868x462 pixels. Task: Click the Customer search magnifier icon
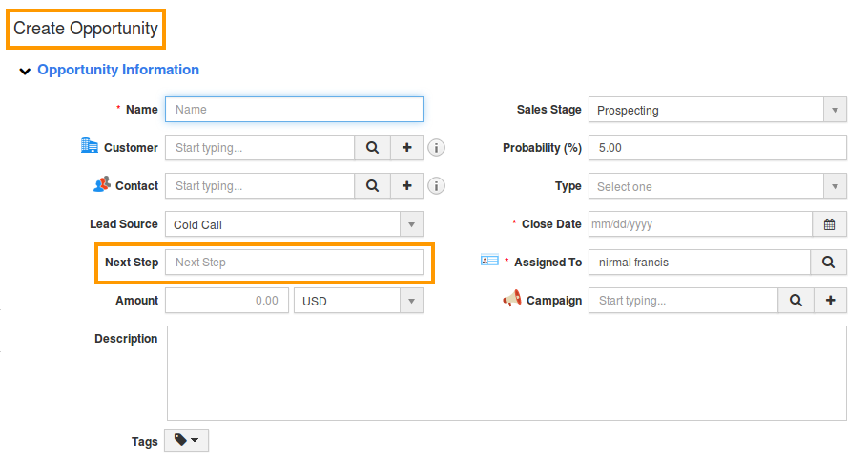click(x=372, y=148)
